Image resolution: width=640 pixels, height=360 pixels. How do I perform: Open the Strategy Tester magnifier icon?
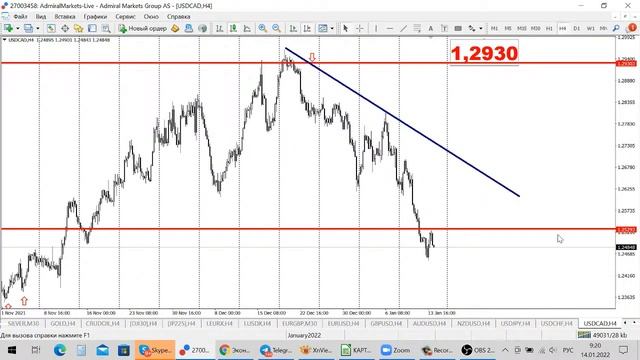(x=106, y=28)
